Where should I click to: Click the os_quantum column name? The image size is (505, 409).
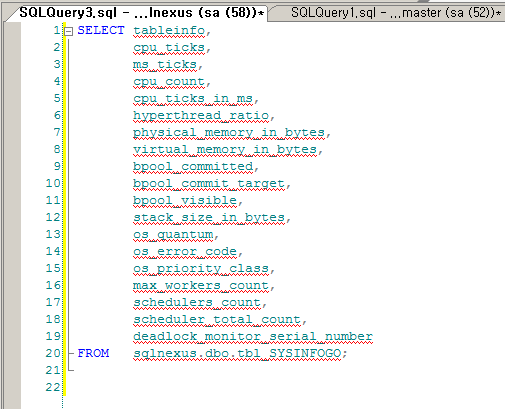[x=173, y=235]
